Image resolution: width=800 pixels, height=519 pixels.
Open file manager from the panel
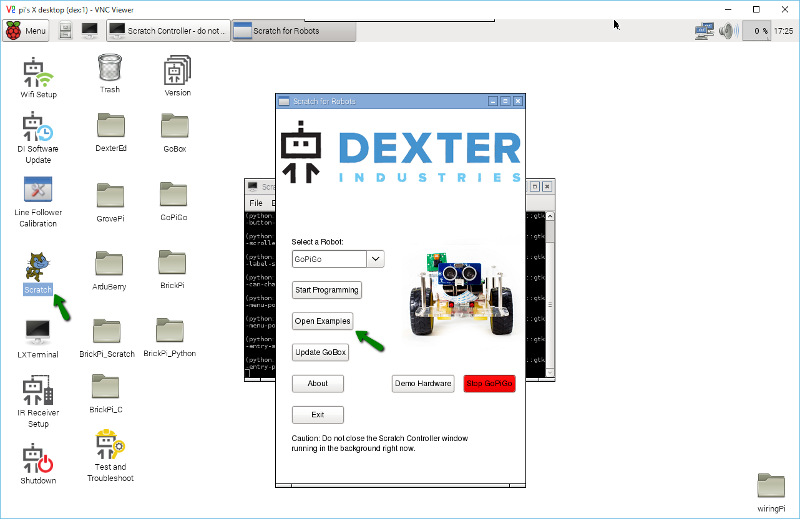pyautogui.click(x=65, y=31)
